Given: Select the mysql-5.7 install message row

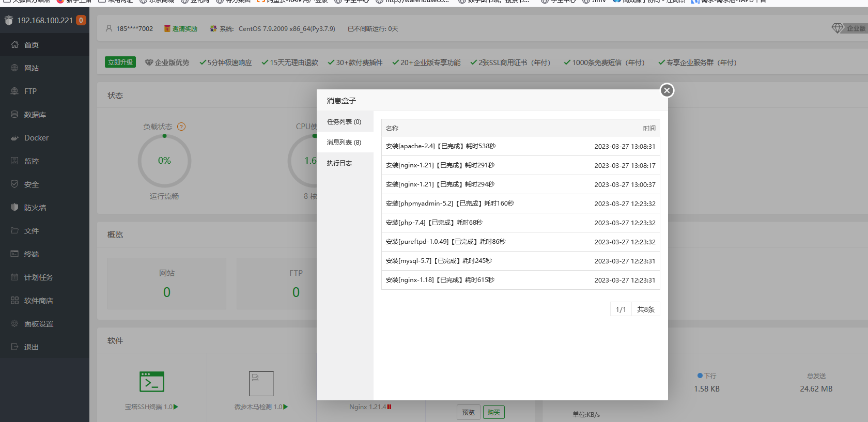Looking at the screenshot, I should (521, 261).
